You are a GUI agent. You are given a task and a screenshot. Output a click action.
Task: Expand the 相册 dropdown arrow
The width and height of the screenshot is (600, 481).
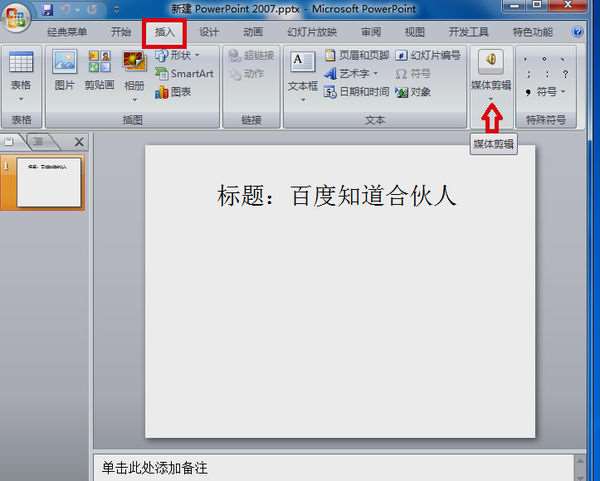click(134, 100)
